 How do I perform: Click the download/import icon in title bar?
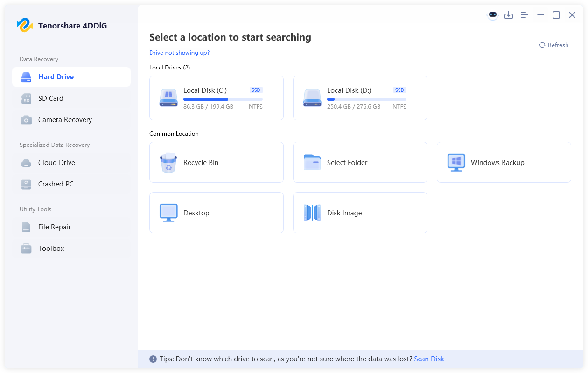pos(509,15)
